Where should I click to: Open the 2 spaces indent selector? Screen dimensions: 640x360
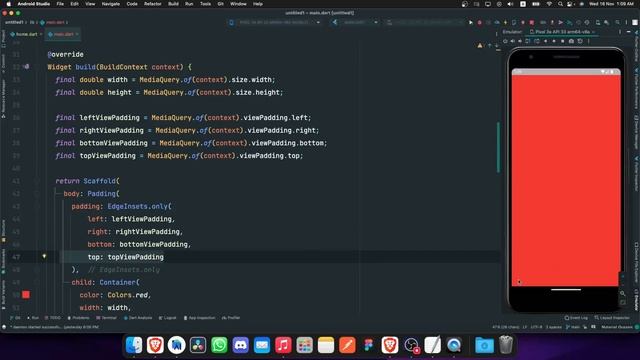pos(554,327)
